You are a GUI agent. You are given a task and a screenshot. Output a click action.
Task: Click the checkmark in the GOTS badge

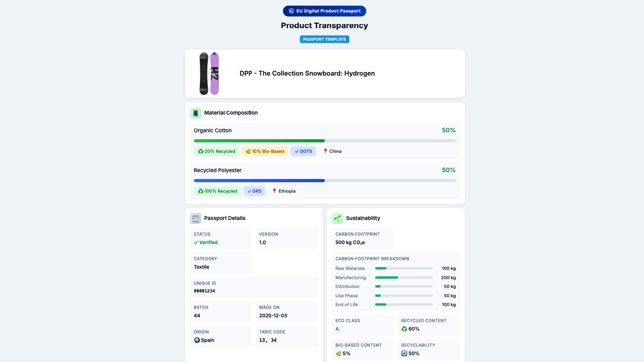click(x=297, y=152)
